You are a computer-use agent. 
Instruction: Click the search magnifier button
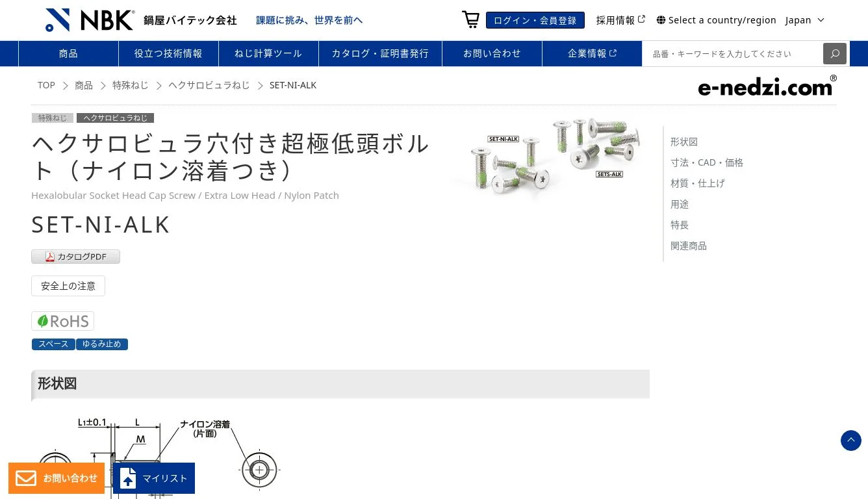(x=835, y=53)
